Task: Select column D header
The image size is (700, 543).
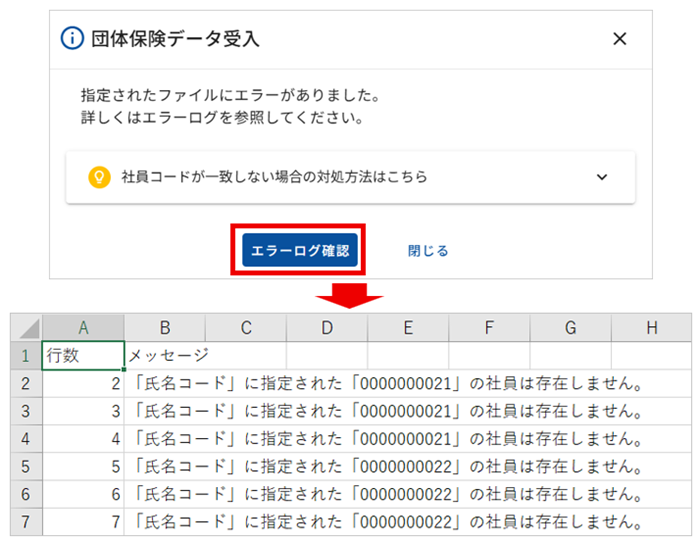Action: tap(327, 328)
